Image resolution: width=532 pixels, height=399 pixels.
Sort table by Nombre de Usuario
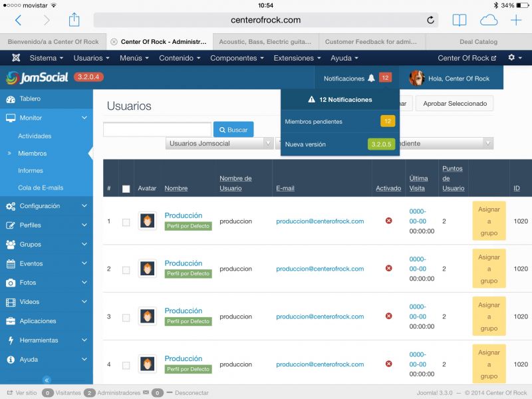coord(235,184)
